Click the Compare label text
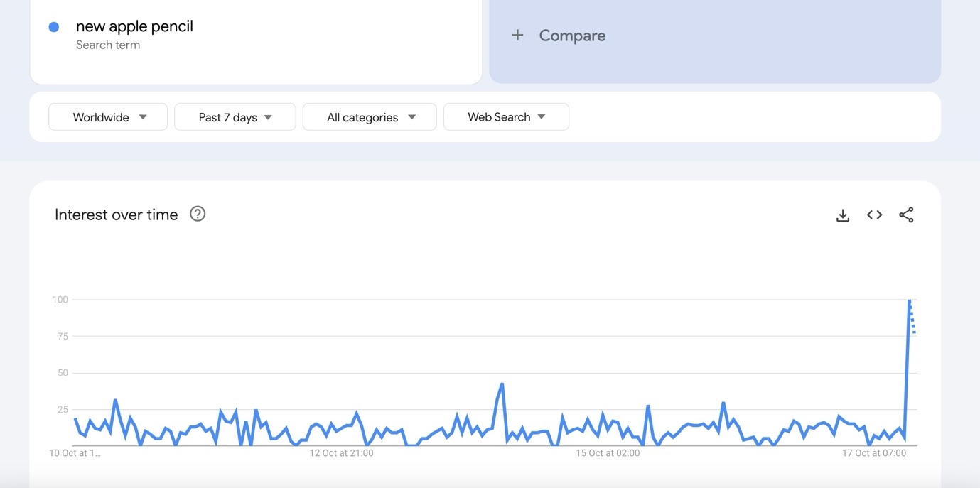The image size is (980, 488). 572,36
